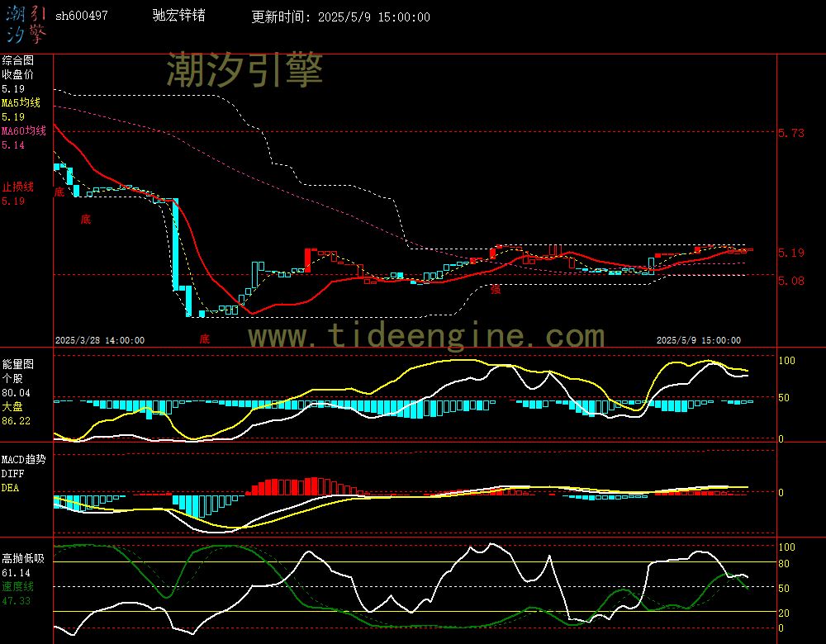
Task: Click the 0 axis label of MACD panel
Action: point(781,493)
